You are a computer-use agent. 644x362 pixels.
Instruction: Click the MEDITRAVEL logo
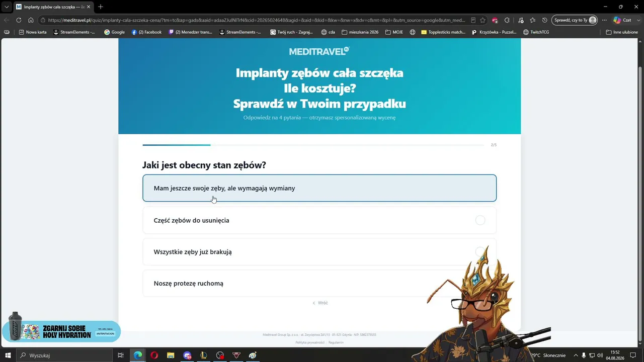319,51
